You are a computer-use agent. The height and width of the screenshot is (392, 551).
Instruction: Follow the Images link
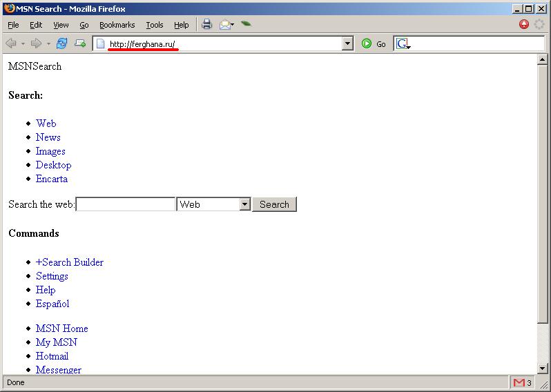click(x=50, y=151)
